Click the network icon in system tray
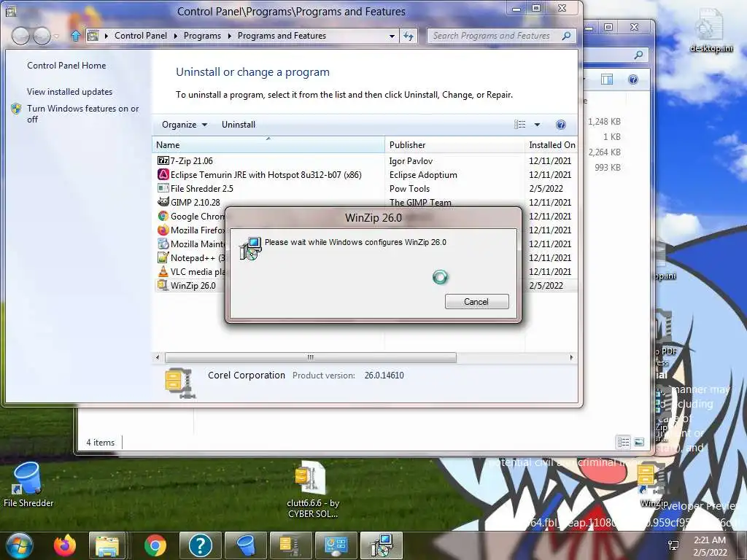Screen dimensions: 747x560 (673, 546)
